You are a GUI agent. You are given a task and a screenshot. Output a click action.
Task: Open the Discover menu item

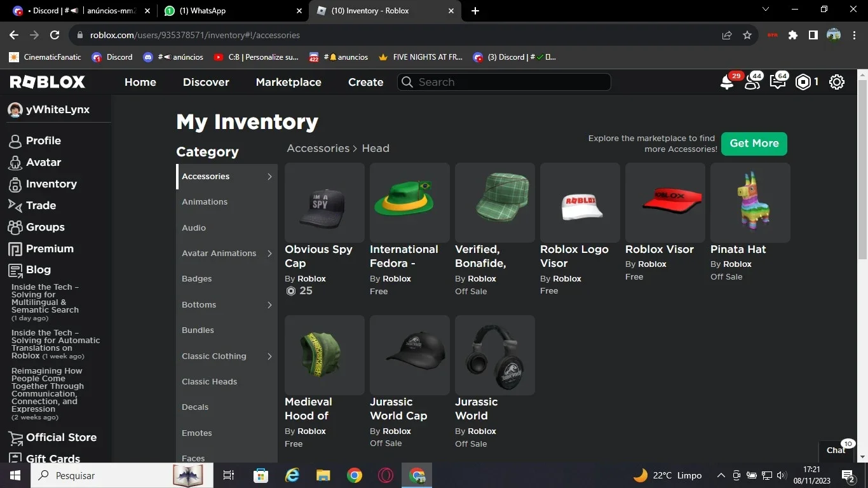tap(206, 82)
